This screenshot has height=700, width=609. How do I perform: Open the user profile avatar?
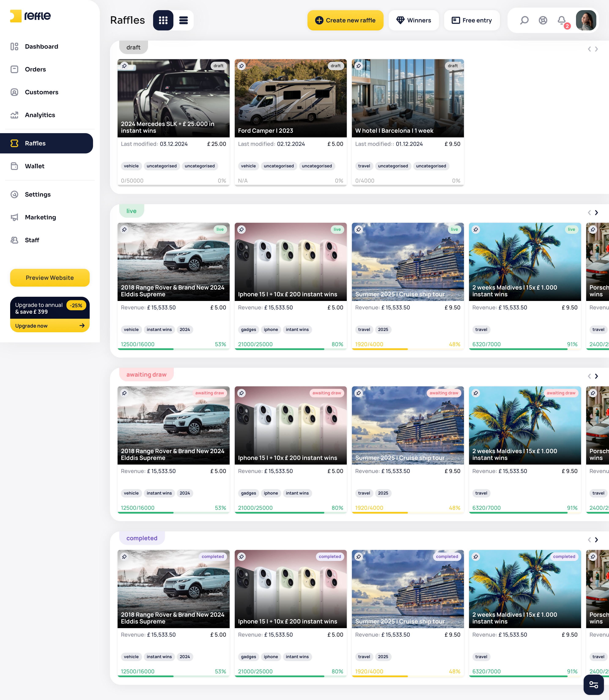pos(586,20)
